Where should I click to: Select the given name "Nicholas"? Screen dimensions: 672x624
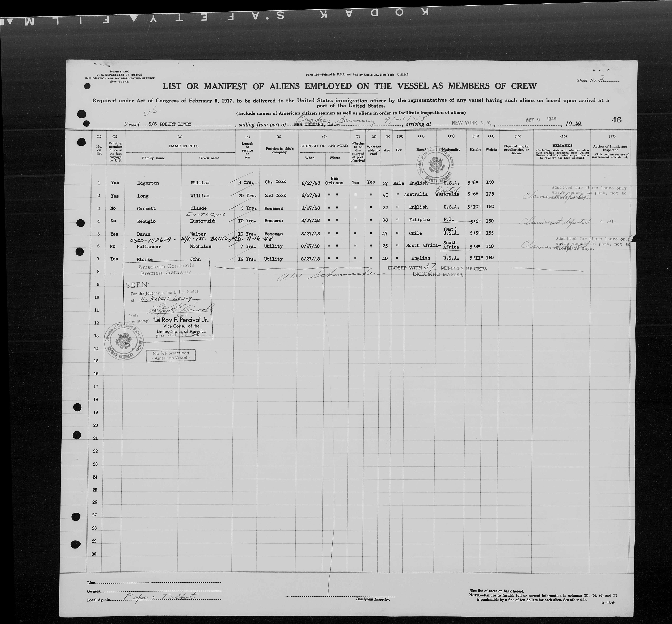click(x=201, y=246)
